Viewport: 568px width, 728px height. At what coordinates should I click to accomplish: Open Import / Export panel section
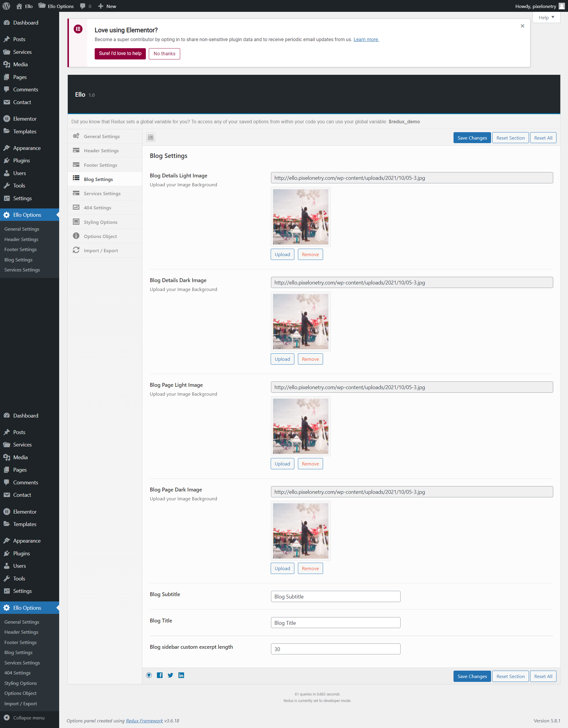[x=101, y=250]
